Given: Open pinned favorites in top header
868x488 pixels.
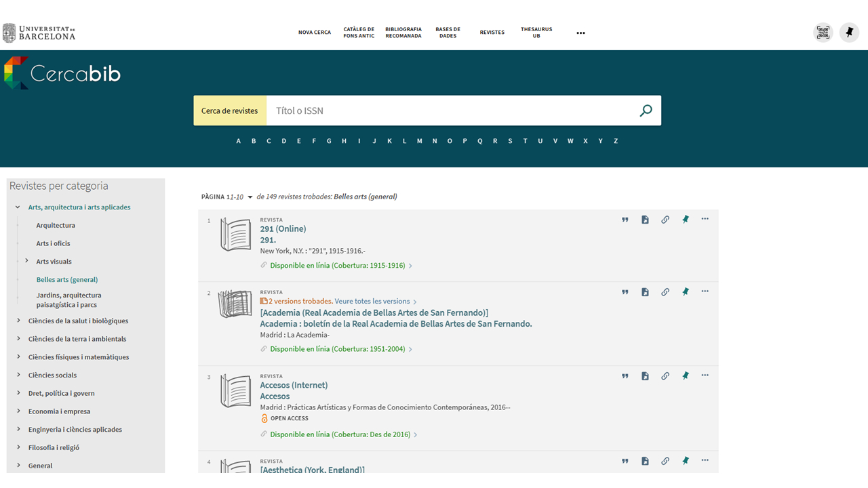Looking at the screenshot, I should [x=849, y=33].
